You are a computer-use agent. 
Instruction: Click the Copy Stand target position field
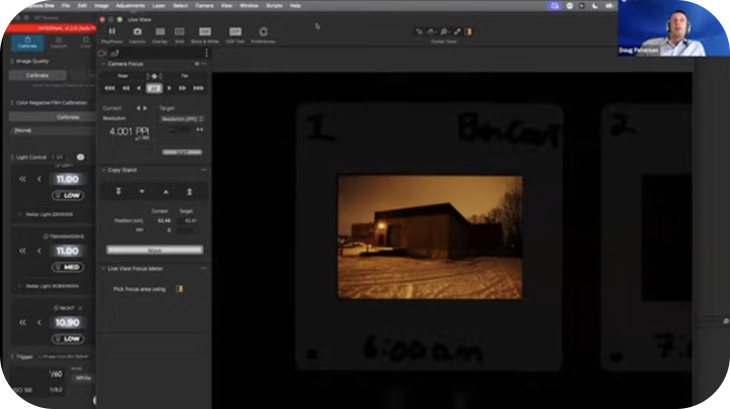(x=190, y=221)
